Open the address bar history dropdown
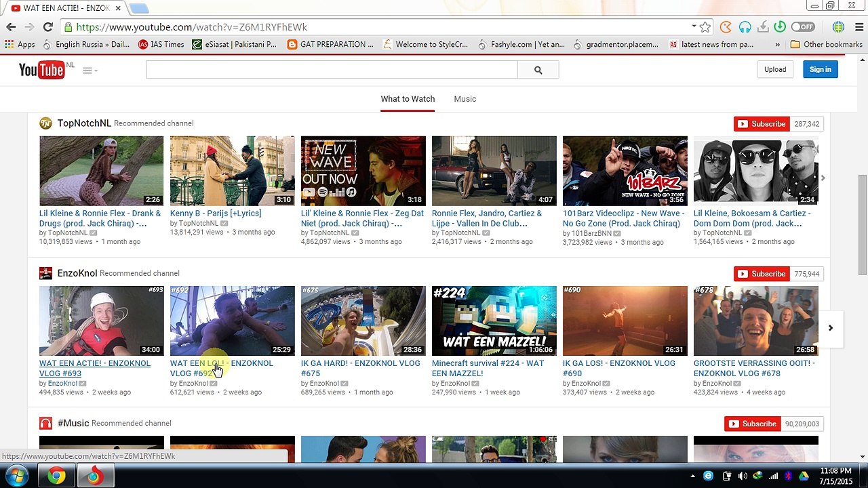 pos(694,27)
